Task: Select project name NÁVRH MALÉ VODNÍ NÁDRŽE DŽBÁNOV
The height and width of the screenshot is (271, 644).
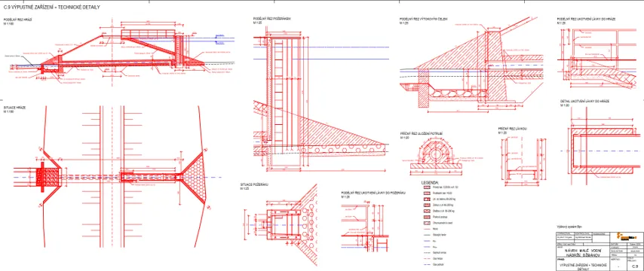Action: [x=583, y=252]
